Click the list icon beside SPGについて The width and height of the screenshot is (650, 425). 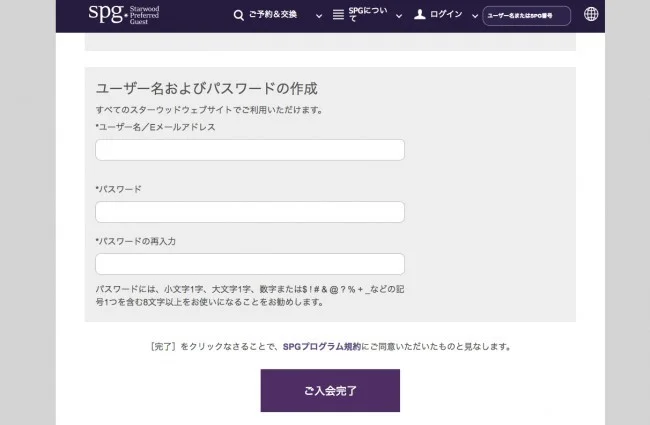(x=338, y=15)
